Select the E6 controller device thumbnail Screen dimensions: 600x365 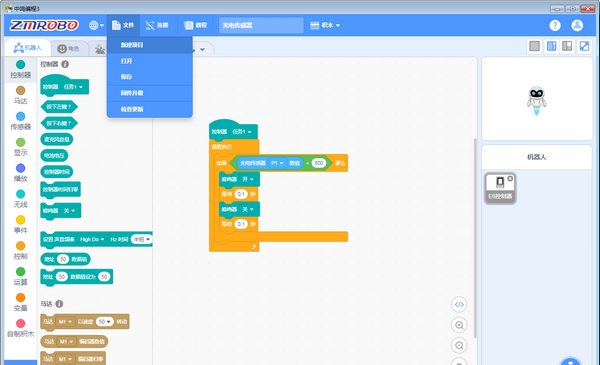[500, 188]
